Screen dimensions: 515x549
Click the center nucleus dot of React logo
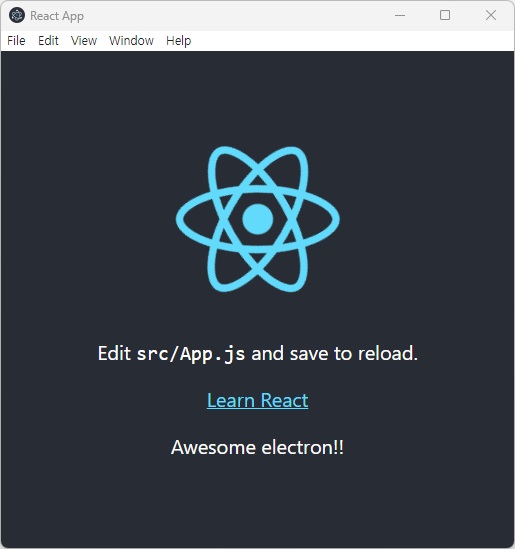point(258,219)
